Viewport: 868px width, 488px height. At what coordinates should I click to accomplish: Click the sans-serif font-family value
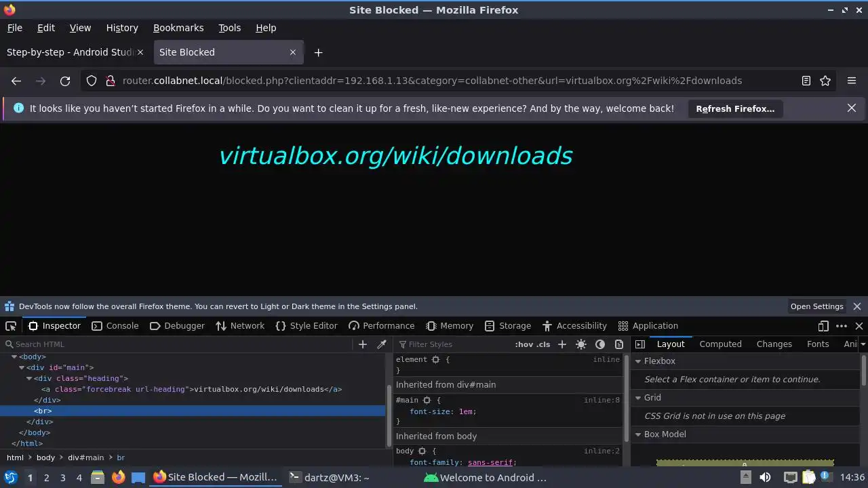coord(490,462)
